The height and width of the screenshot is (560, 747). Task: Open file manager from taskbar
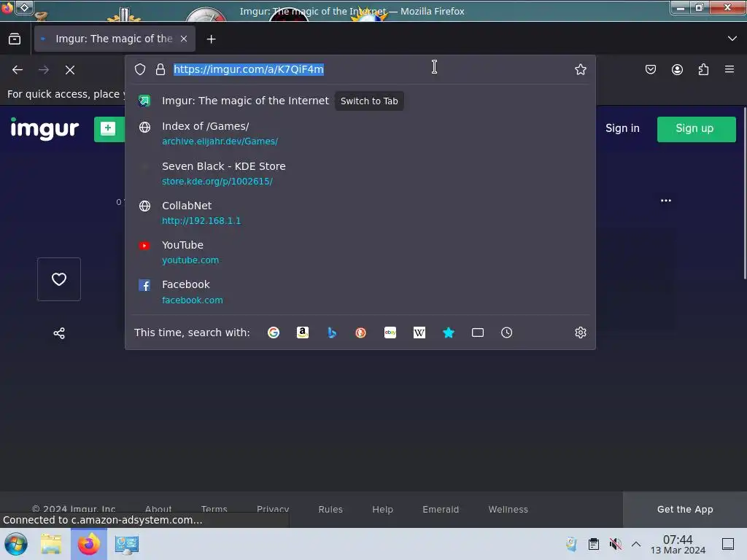point(51,544)
